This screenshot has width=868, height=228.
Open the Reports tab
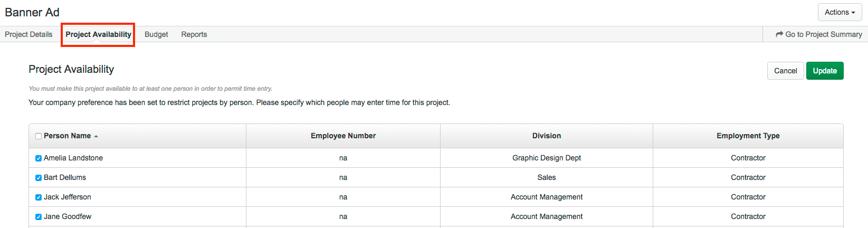(194, 34)
